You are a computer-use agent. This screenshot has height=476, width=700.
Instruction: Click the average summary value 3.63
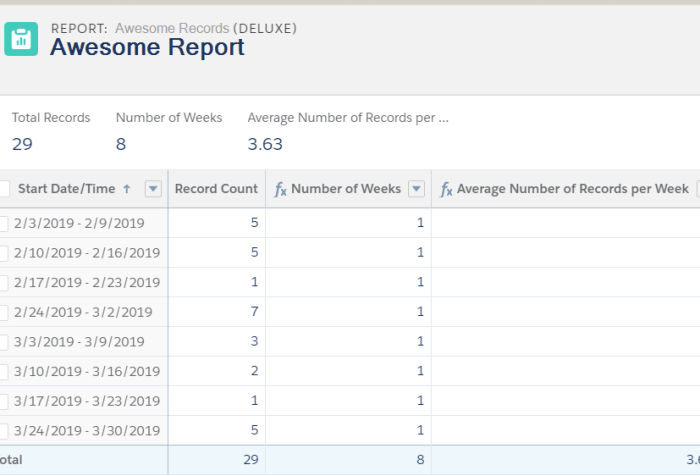pyautogui.click(x=265, y=144)
